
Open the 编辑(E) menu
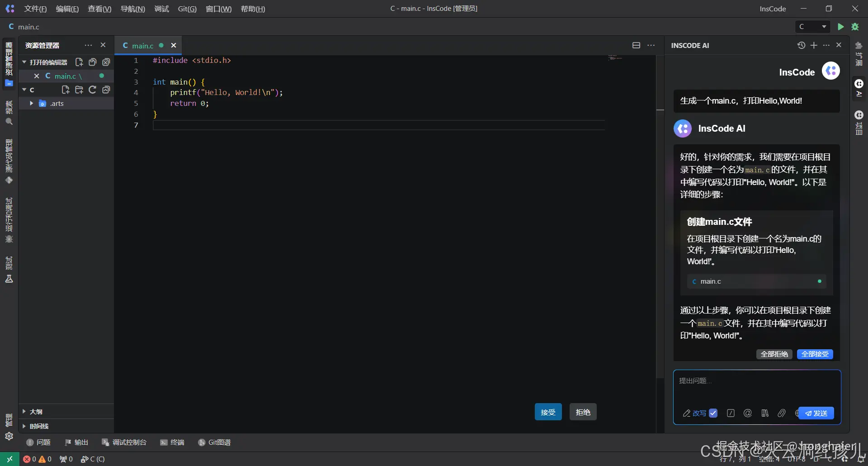(x=67, y=9)
